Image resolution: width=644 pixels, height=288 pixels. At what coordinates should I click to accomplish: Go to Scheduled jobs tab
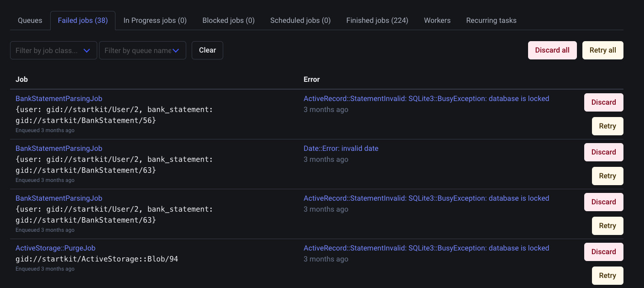tap(300, 21)
